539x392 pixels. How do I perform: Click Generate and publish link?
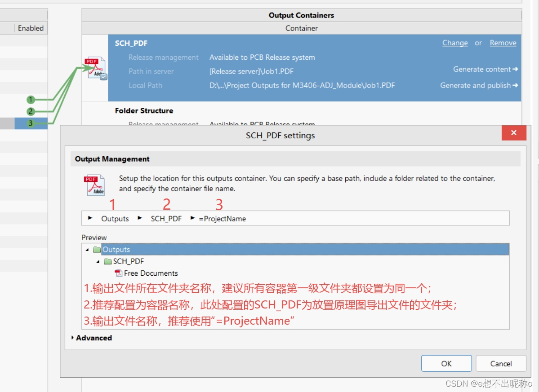pyautogui.click(x=479, y=85)
